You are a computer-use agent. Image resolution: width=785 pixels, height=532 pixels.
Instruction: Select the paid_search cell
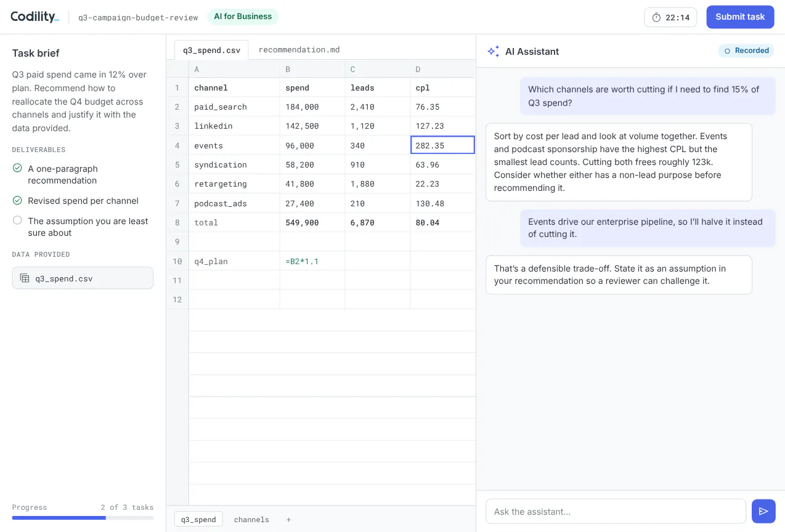[234, 107]
